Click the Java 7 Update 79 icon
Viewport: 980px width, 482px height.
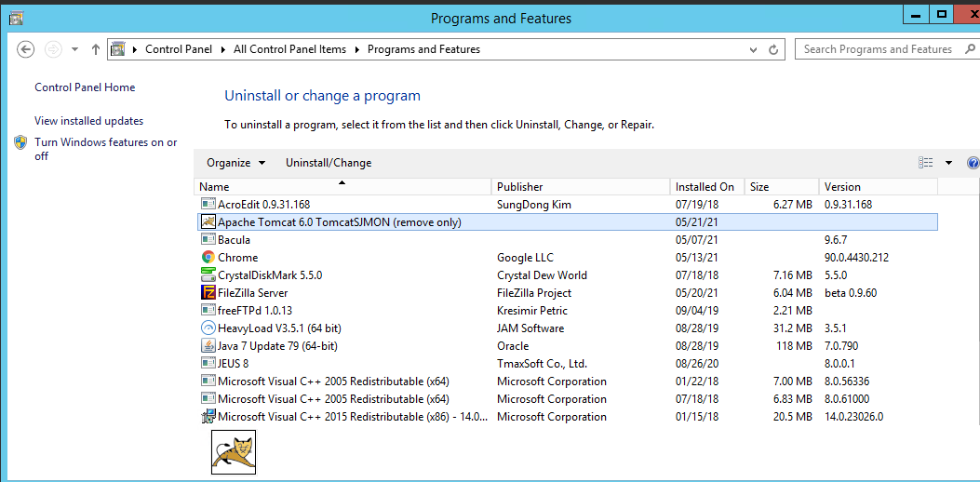pos(208,346)
